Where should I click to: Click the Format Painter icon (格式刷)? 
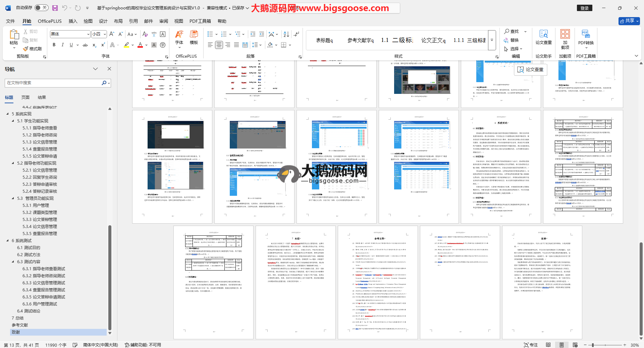[33, 49]
